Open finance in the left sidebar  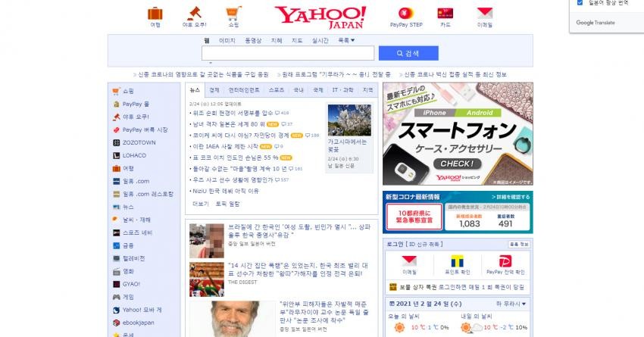(128, 245)
